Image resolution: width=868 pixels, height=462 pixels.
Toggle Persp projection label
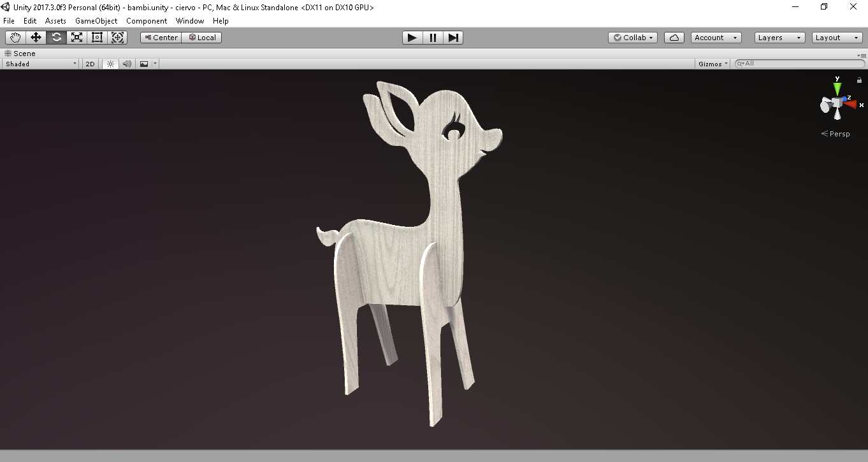835,134
